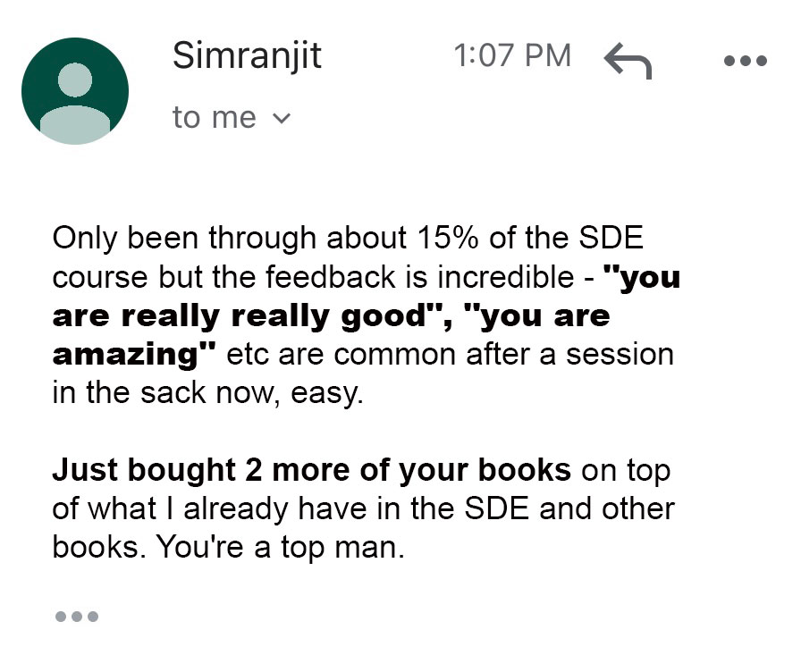This screenshot has height=672, width=801.
Task: Click Simranjit's profile avatar
Action: 74,91
